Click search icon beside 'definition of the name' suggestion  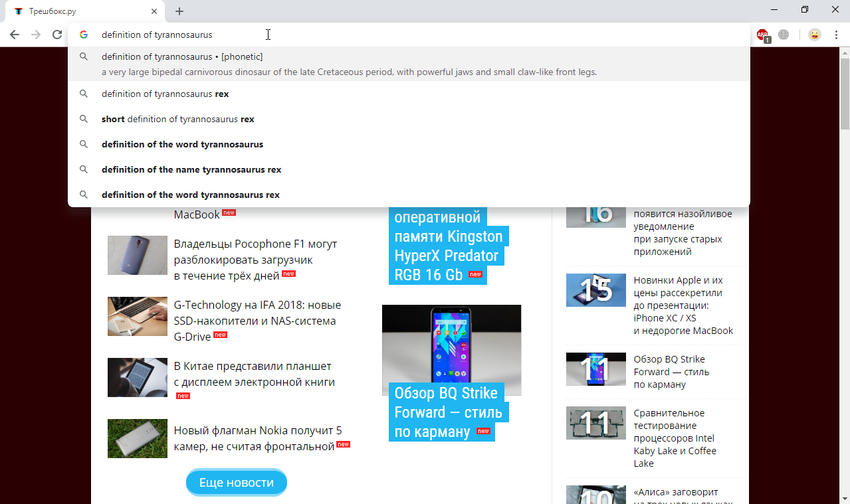[x=84, y=169]
